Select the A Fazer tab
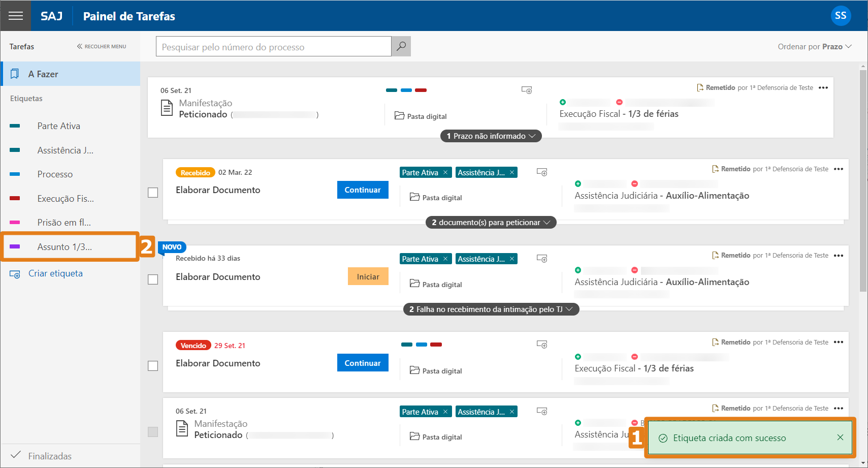868x468 pixels. point(70,74)
